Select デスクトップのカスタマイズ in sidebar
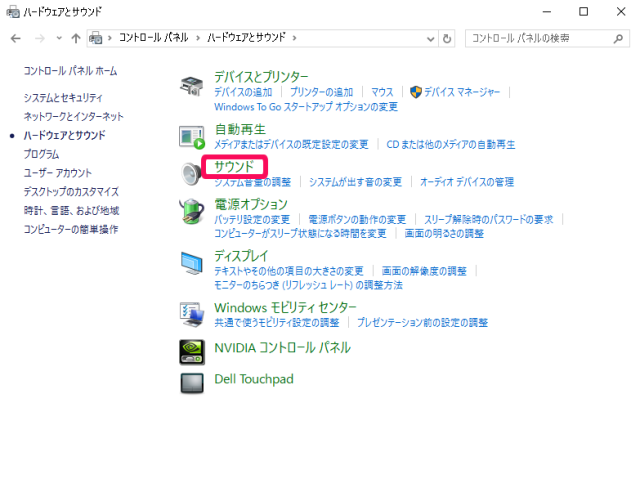 pyautogui.click(x=71, y=192)
